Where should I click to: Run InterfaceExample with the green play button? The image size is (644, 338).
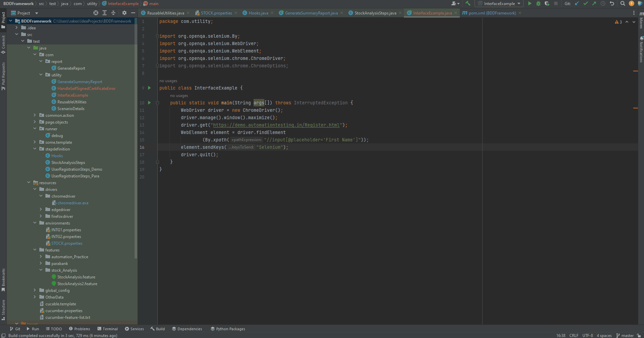pyautogui.click(x=530, y=4)
